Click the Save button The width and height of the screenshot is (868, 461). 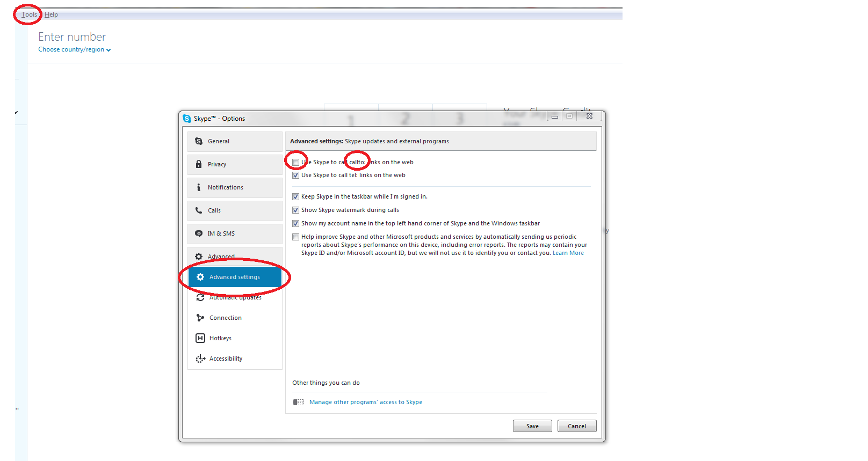coord(532,426)
